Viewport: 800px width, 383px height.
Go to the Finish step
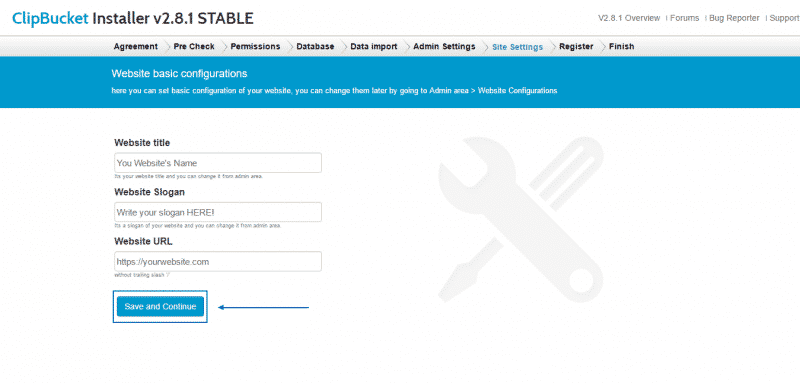coord(621,46)
